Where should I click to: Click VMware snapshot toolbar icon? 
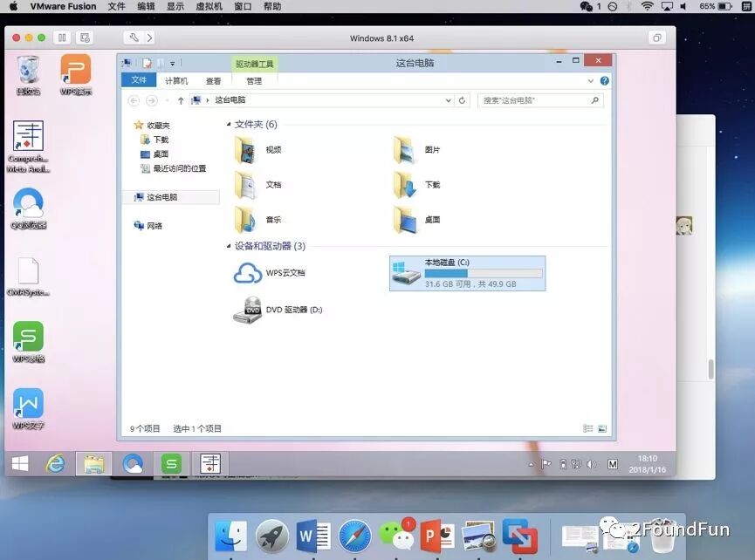pyautogui.click(x=86, y=38)
